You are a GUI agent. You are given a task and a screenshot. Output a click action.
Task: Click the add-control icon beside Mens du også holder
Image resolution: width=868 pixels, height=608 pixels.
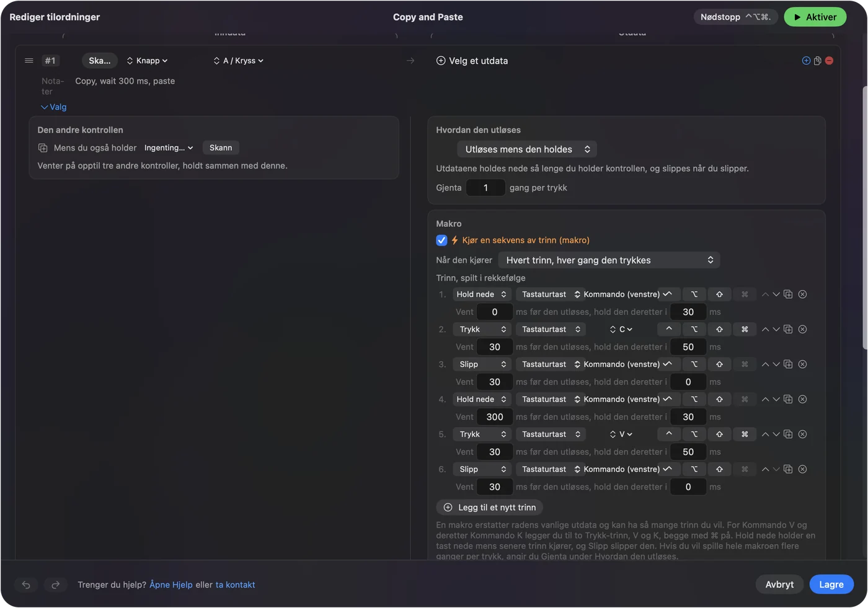[43, 148]
